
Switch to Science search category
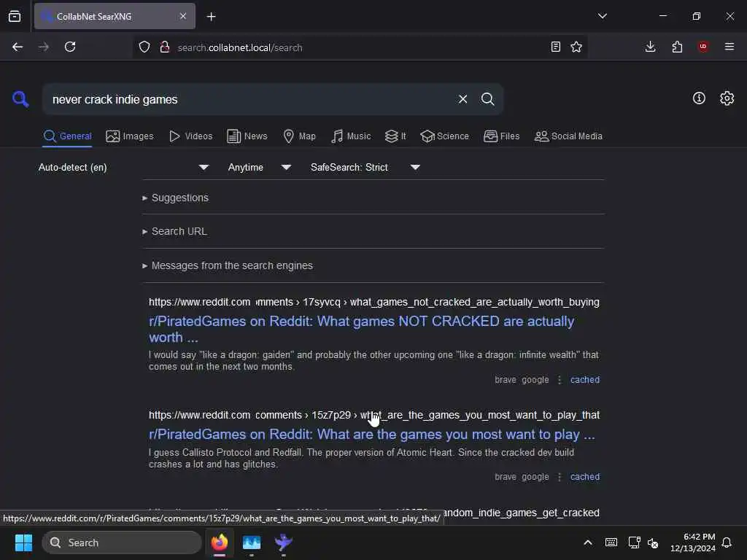pos(444,136)
